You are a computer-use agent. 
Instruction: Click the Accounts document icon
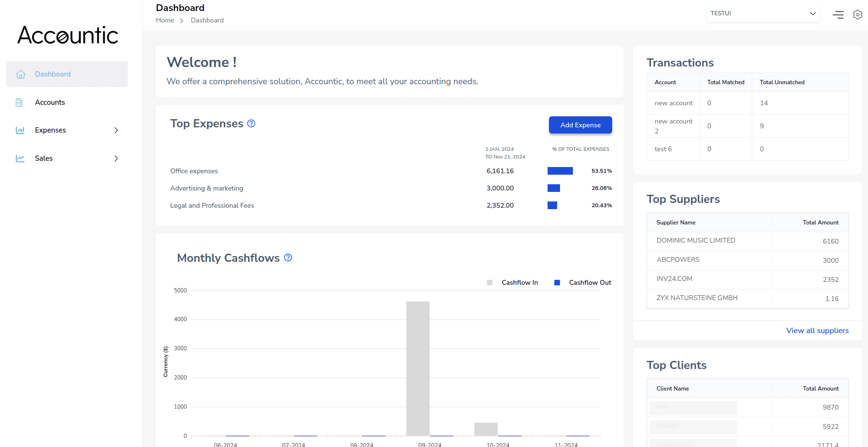pyautogui.click(x=20, y=102)
